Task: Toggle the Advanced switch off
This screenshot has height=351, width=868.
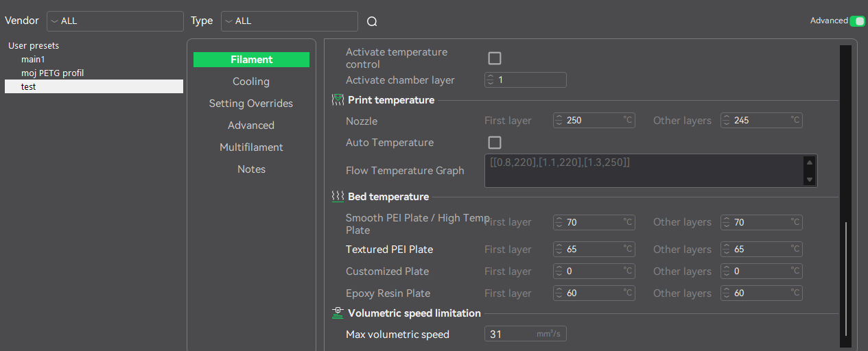Action: [857, 21]
